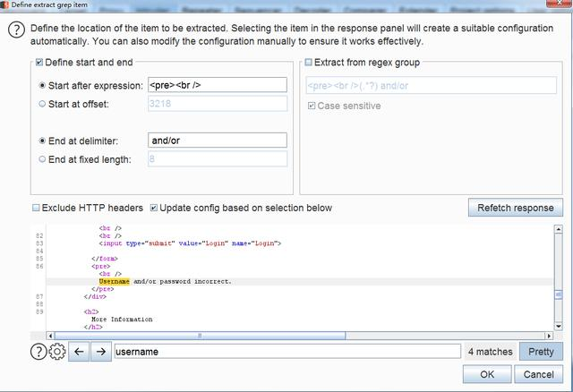Image resolution: width=573 pixels, height=392 pixels.
Task: Click horizontal scrollbar right arrow
Action: click(549, 336)
